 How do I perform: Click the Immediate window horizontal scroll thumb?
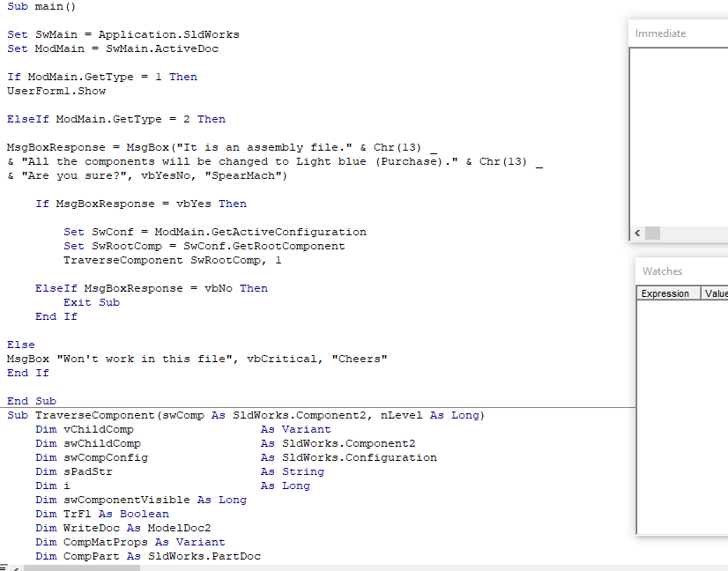tap(652, 233)
